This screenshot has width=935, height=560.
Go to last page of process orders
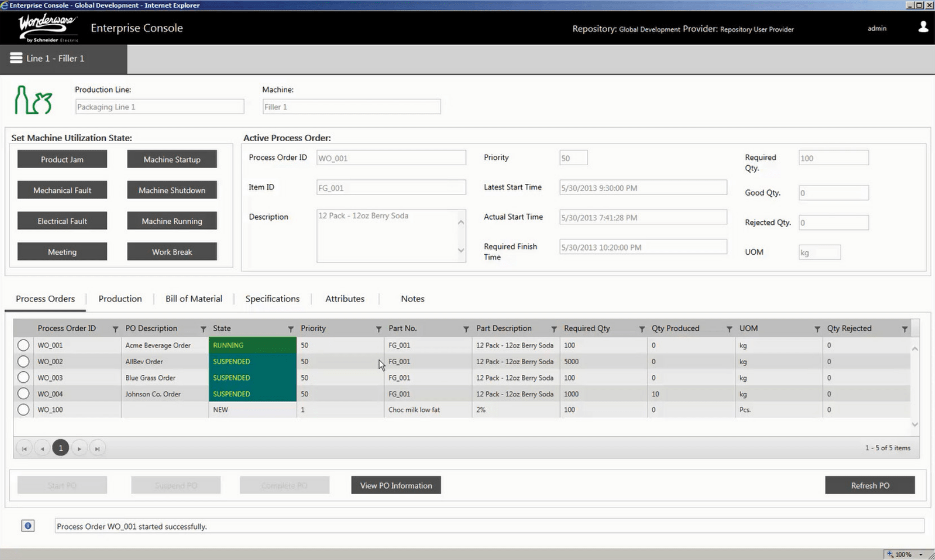(x=97, y=448)
